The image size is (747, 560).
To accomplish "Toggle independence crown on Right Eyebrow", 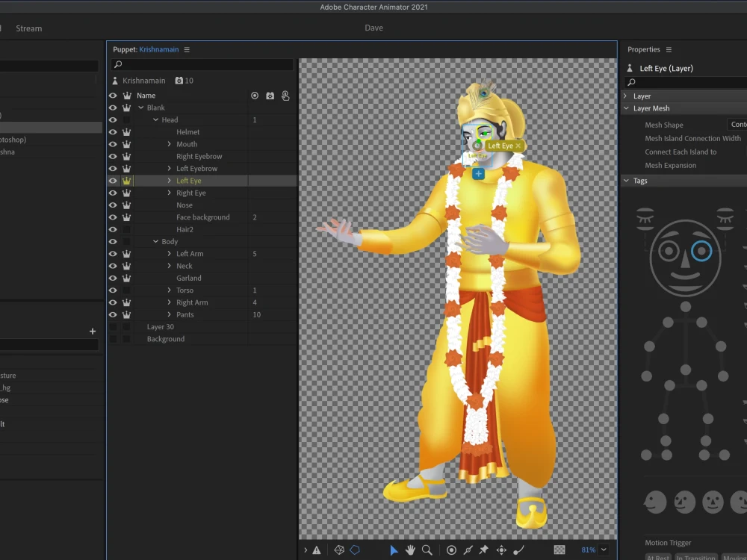I will click(126, 156).
